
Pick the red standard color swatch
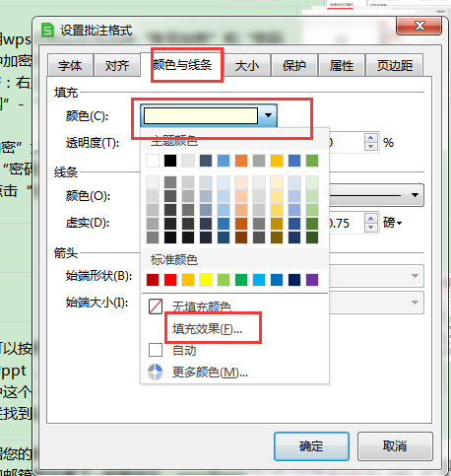pyautogui.click(x=170, y=280)
